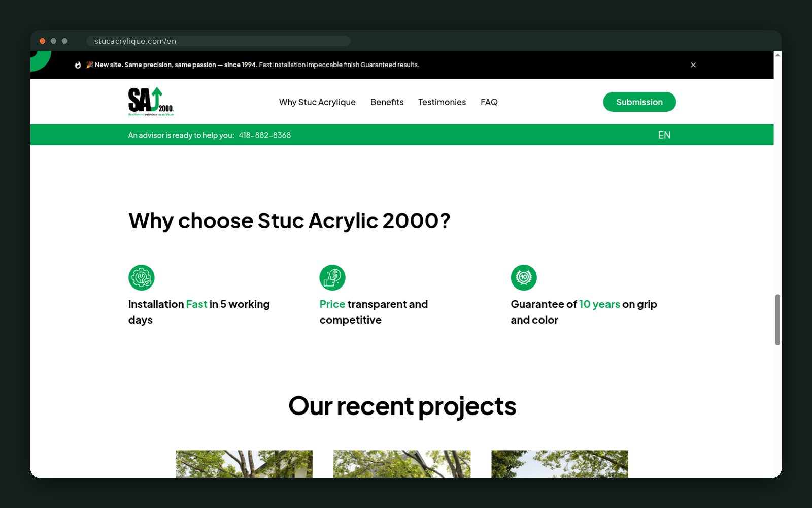Open first recent project thumbnail

point(244,464)
